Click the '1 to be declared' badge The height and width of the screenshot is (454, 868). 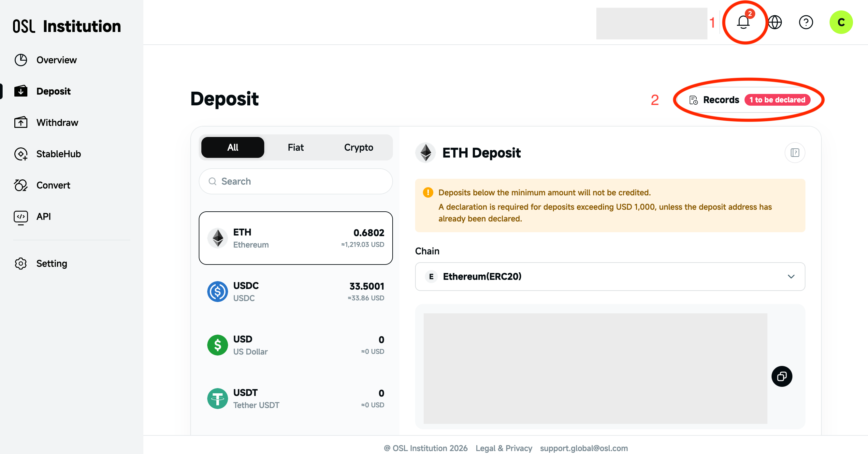[x=777, y=100]
